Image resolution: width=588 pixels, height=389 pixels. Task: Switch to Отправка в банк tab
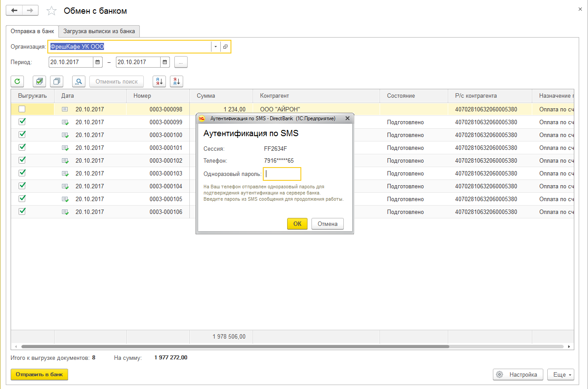33,31
